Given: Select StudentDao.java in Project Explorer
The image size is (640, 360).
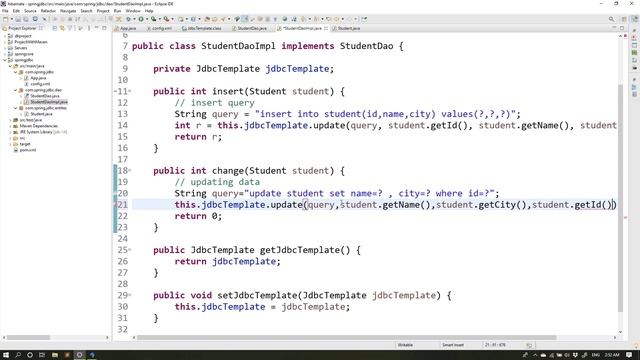Looking at the screenshot, I should click(44, 96).
